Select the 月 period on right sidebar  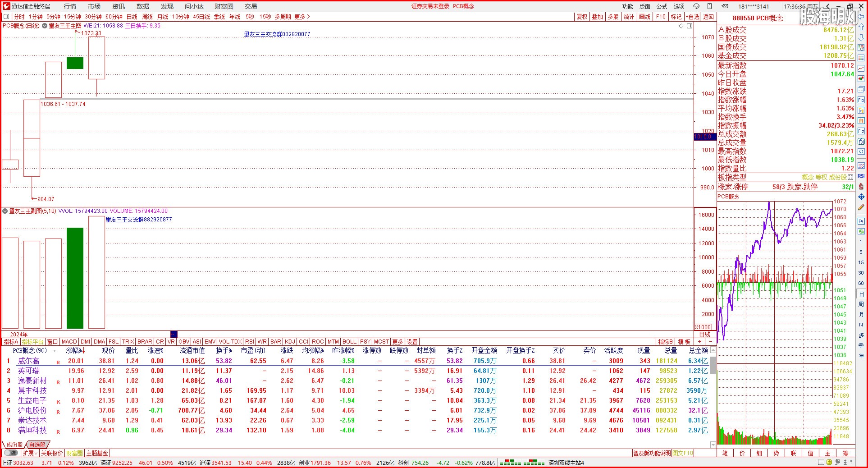click(x=861, y=315)
